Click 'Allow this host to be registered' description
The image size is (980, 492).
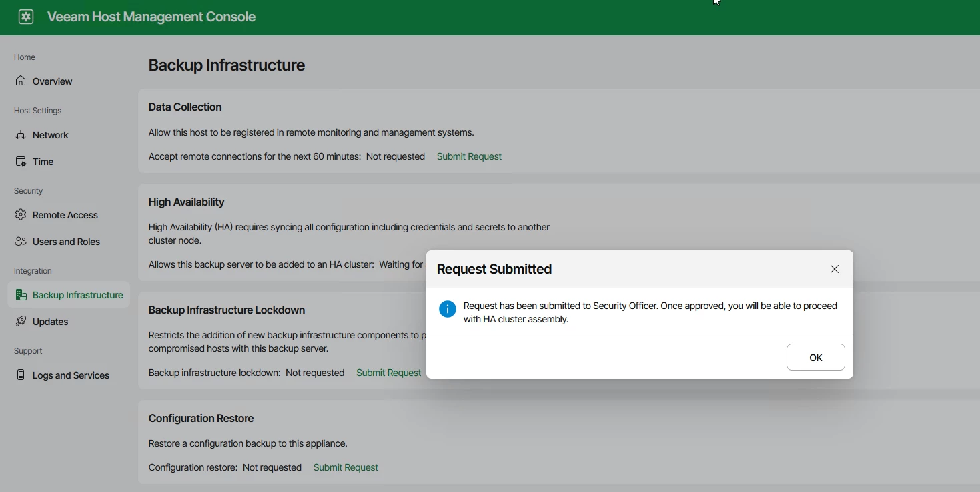click(x=312, y=132)
